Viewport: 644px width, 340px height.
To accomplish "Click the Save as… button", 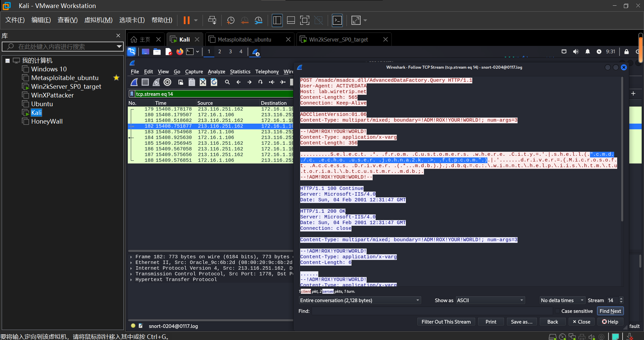I will click(x=521, y=322).
